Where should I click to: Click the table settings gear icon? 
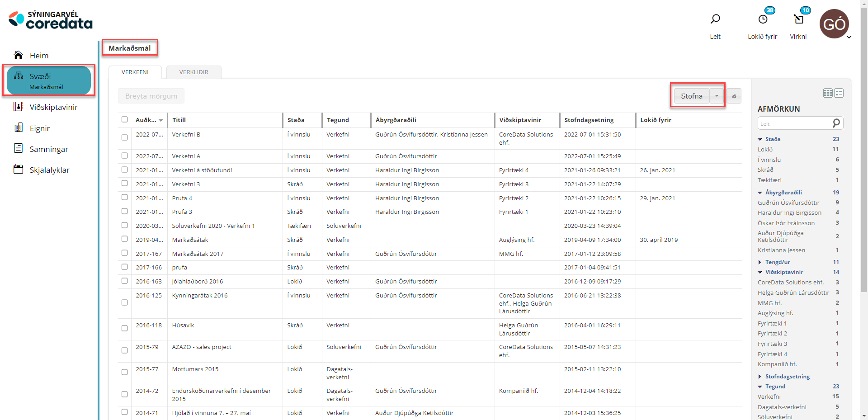click(x=734, y=96)
